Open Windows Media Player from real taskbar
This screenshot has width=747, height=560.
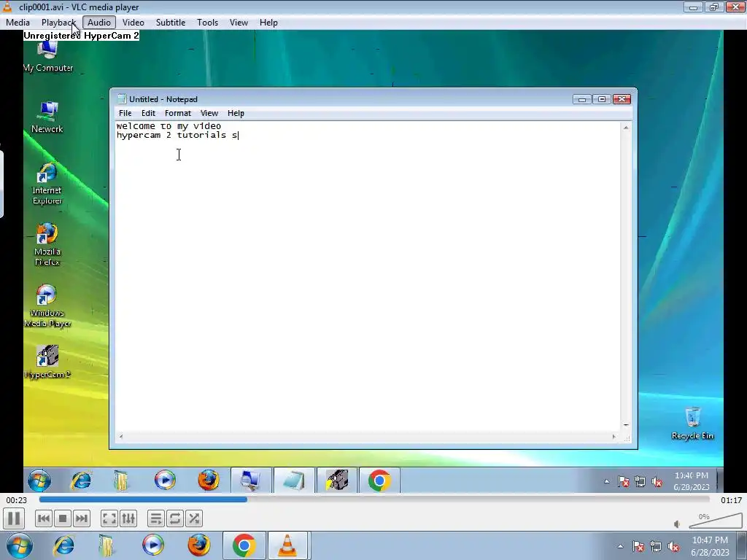coord(152,545)
